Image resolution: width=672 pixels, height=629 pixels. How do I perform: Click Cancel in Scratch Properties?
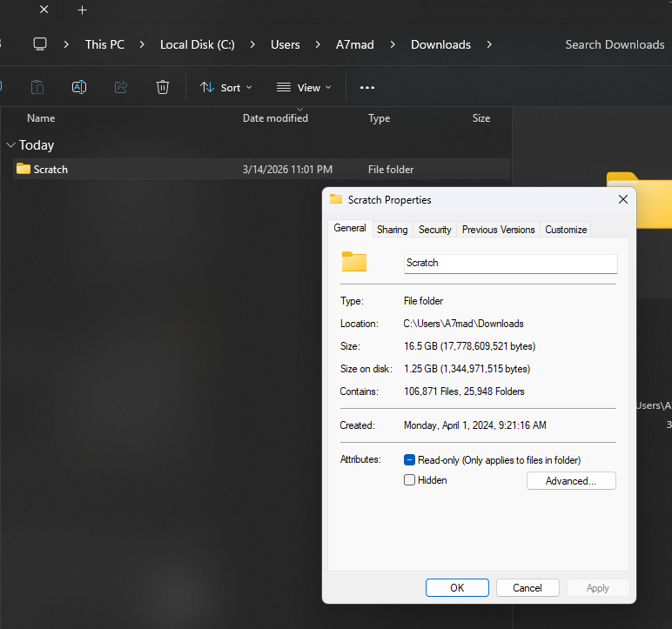[x=528, y=587]
